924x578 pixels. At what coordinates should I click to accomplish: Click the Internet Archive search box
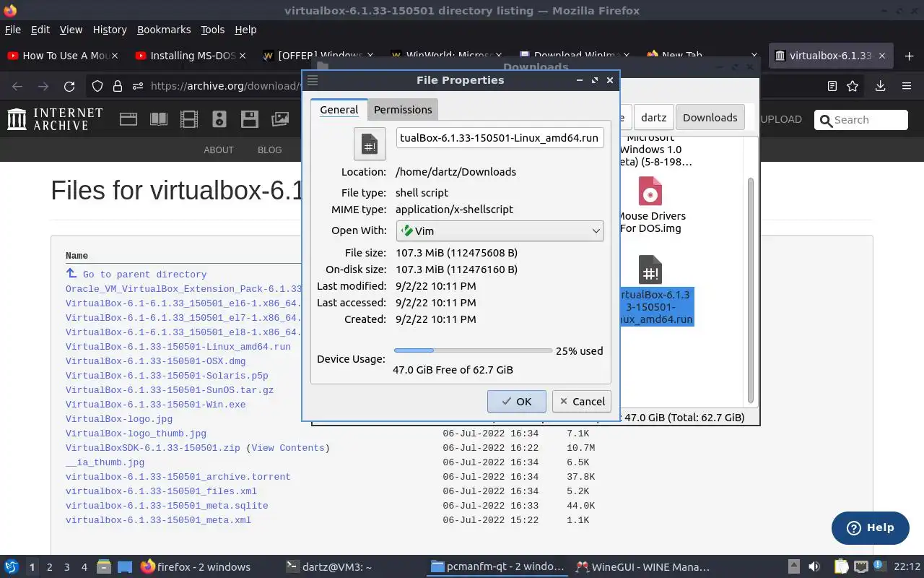coord(860,120)
